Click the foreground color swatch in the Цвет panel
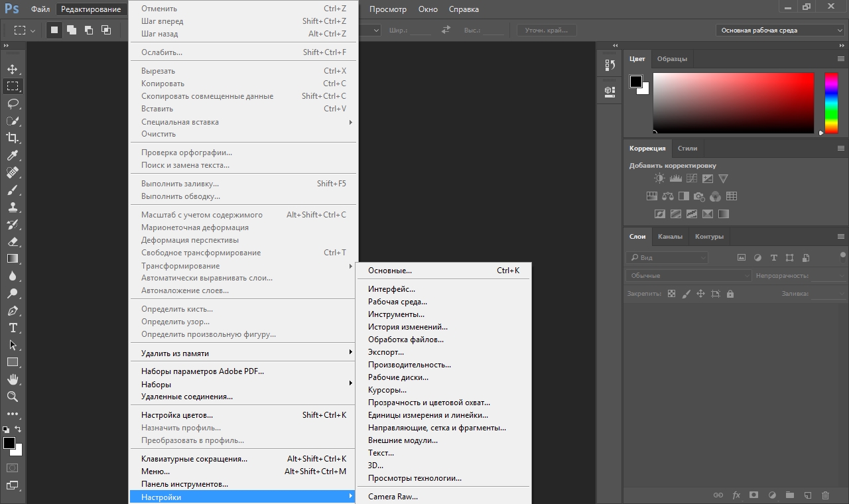 click(x=635, y=82)
